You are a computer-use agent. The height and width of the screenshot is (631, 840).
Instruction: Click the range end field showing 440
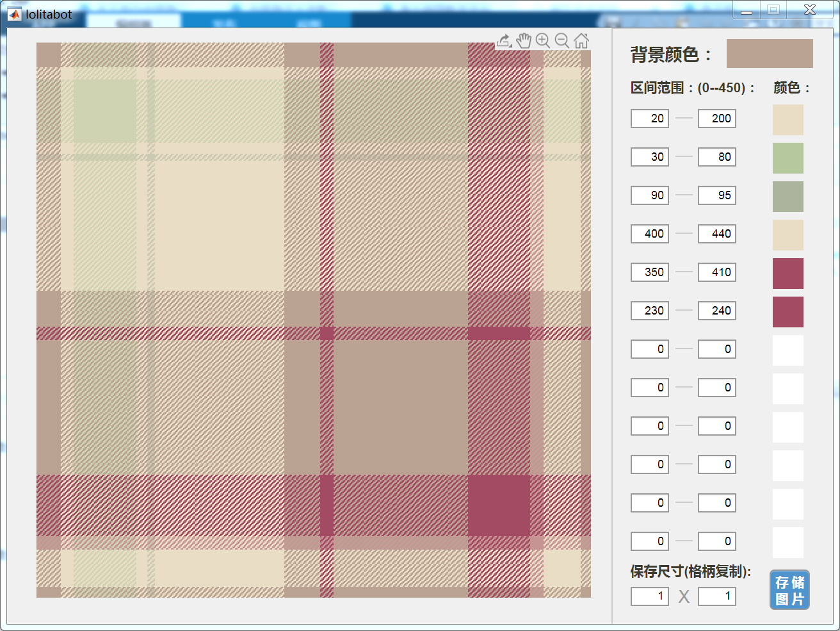click(x=717, y=234)
